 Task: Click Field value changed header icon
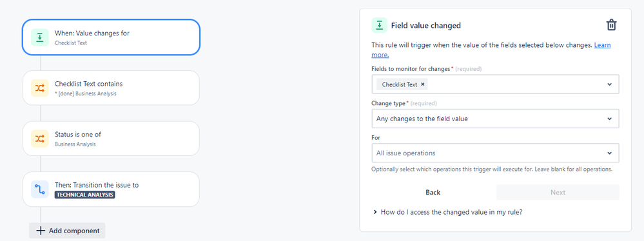coord(380,26)
